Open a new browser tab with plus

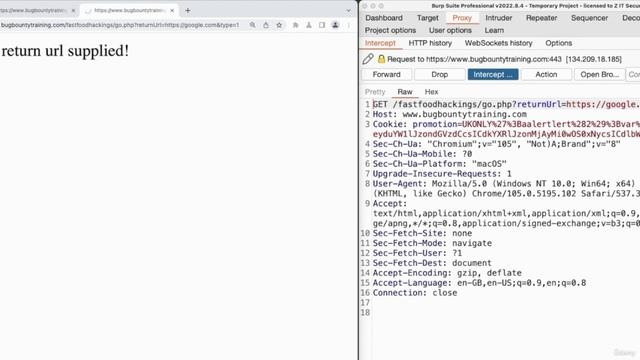pos(188,11)
